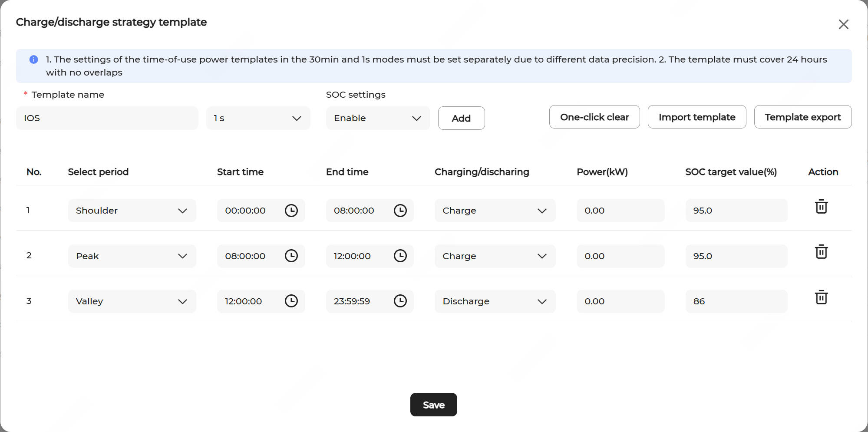
Task: Open clock picker for 00:00:00 start time
Action: click(291, 211)
